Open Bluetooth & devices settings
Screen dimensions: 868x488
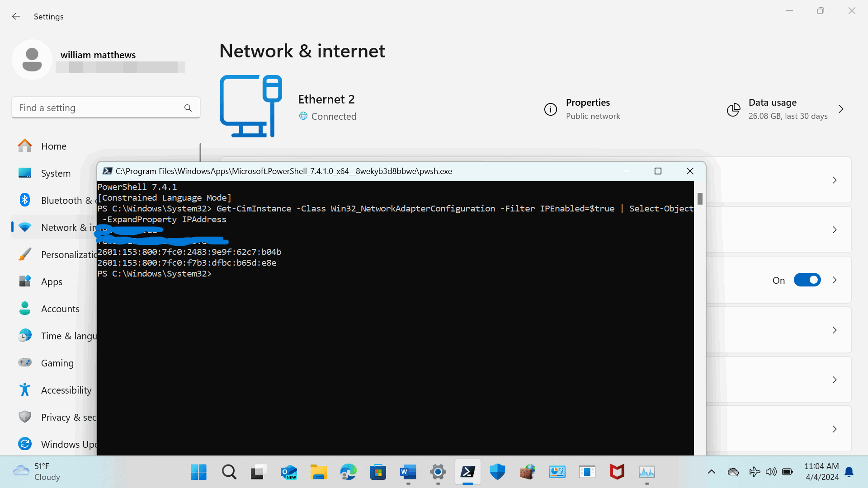63,201
